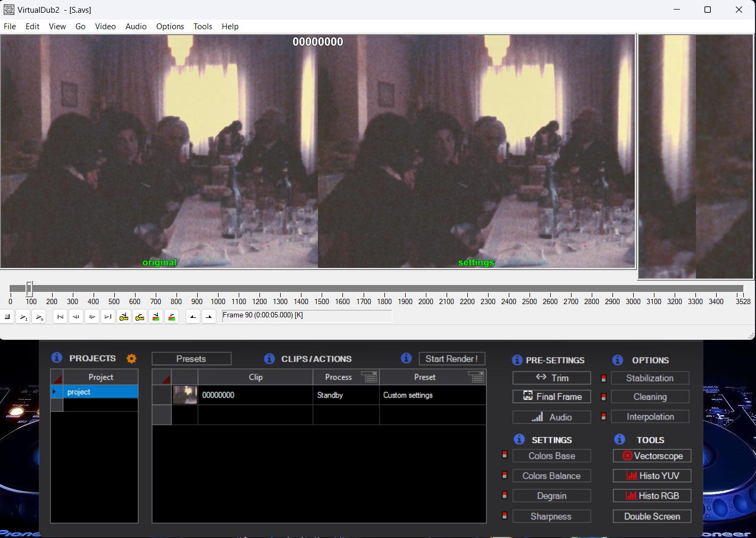The width and height of the screenshot is (756, 538).
Task: Toggle the red indicator beside Colors Balance
Action: (505, 475)
